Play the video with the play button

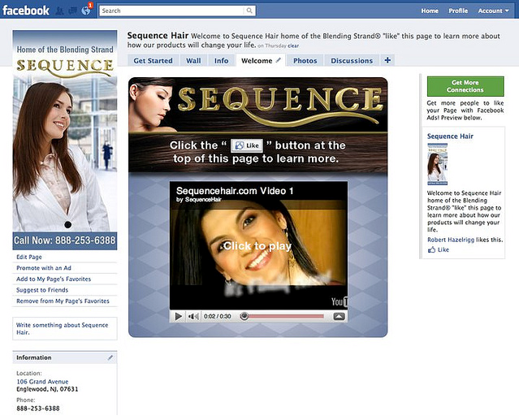point(178,316)
